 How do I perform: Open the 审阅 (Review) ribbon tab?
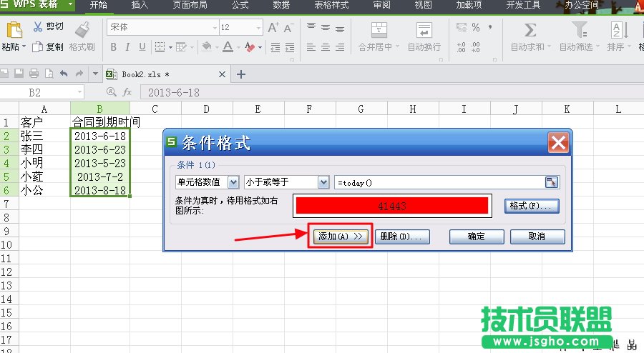pos(381,5)
